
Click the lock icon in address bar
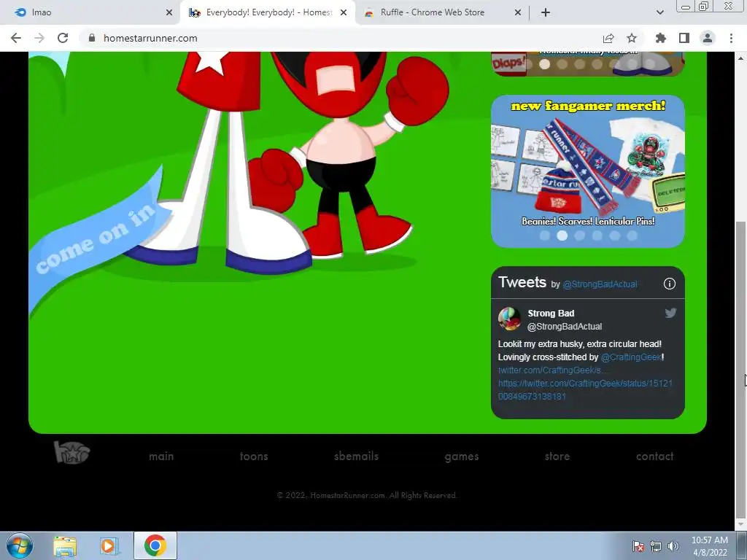coord(92,38)
